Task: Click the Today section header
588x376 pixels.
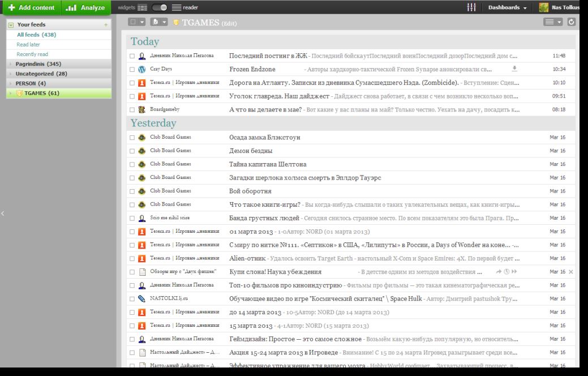Action: tap(145, 42)
